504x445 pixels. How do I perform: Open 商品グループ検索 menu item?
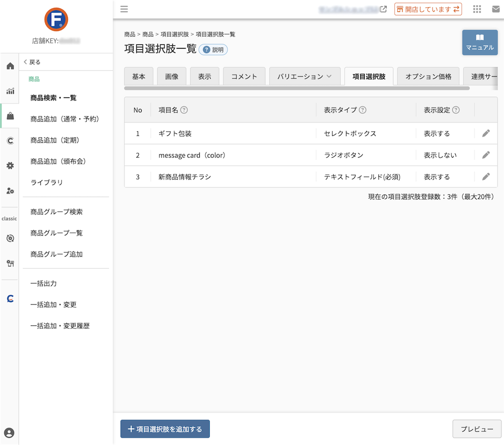coord(57,212)
